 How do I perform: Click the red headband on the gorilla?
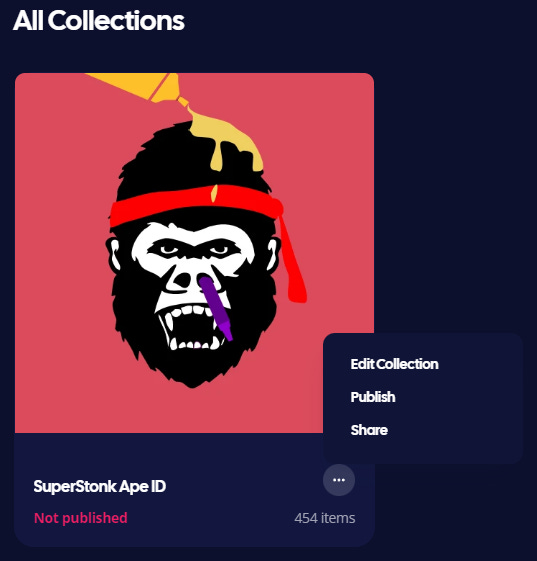click(x=196, y=204)
